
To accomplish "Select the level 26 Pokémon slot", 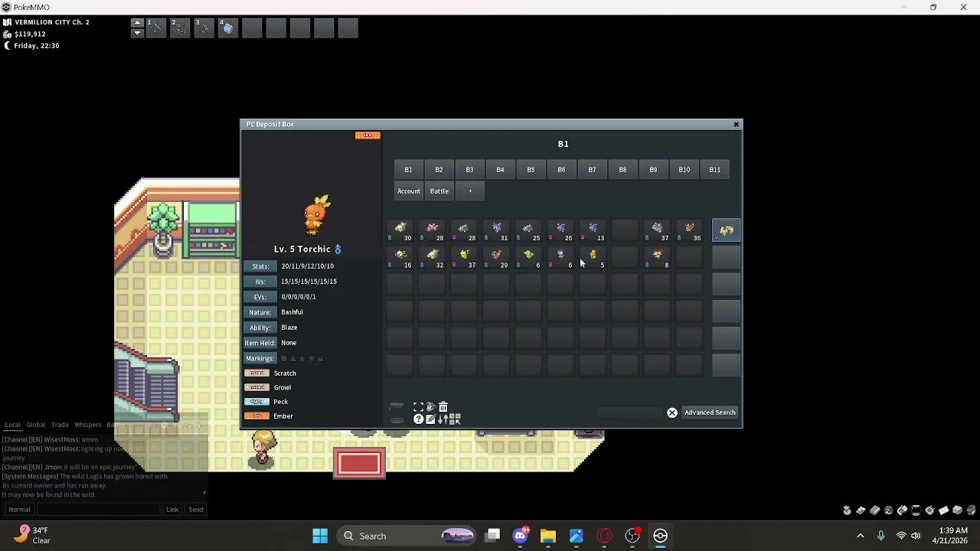I will (x=560, y=231).
